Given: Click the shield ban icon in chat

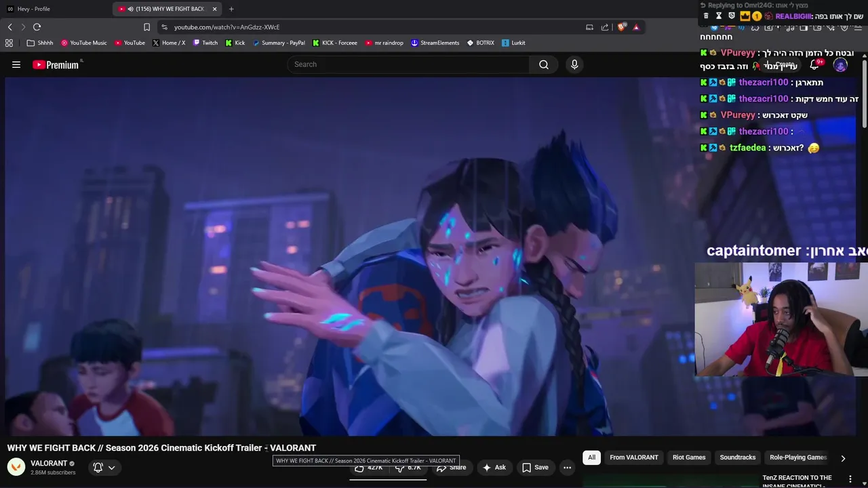Looking at the screenshot, I should [x=732, y=16].
